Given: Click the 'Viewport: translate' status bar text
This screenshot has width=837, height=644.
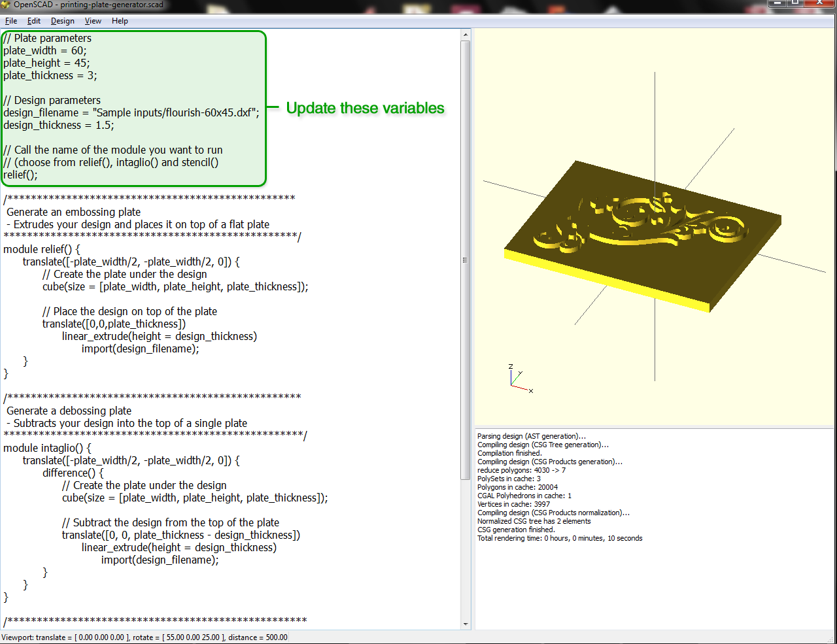Looking at the screenshot, I should coord(145,637).
